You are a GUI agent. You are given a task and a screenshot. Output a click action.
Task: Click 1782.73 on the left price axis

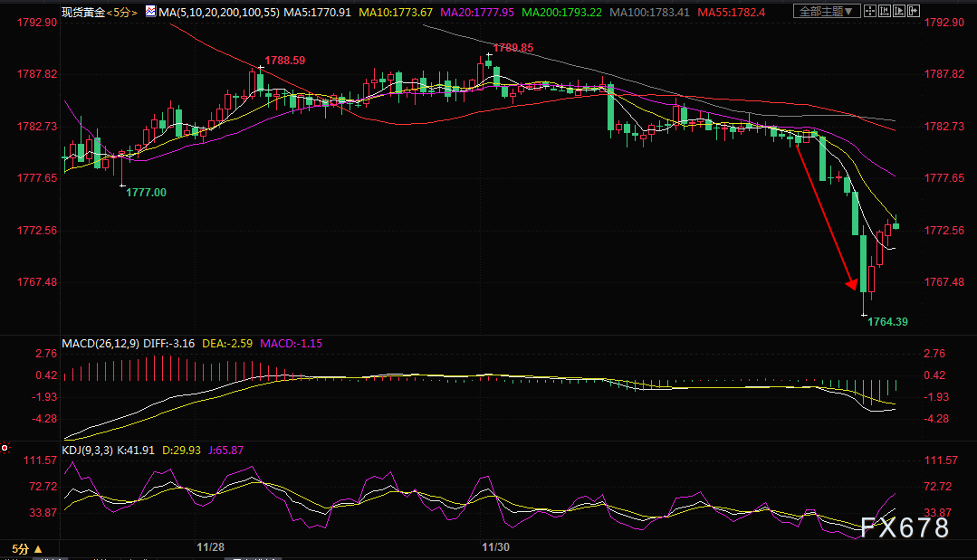point(37,127)
